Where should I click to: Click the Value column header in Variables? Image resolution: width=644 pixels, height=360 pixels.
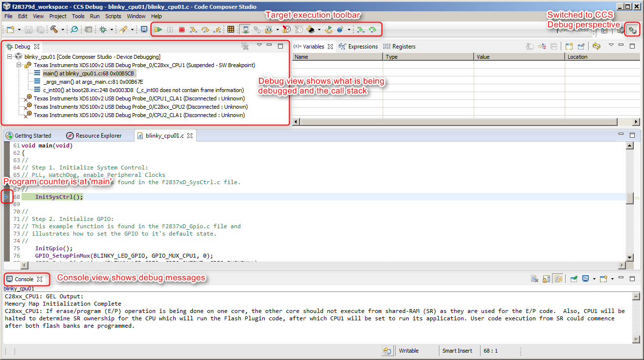click(519, 57)
